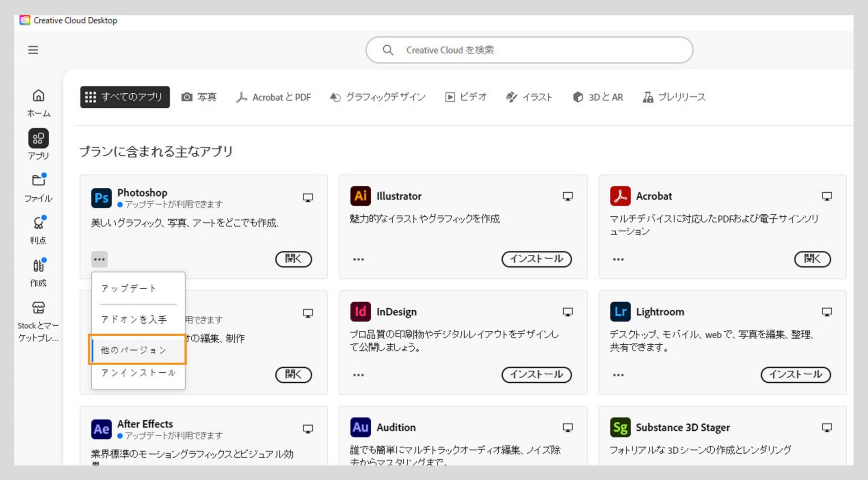
Task: Click the Lightroom Lr app icon
Action: coord(620,312)
